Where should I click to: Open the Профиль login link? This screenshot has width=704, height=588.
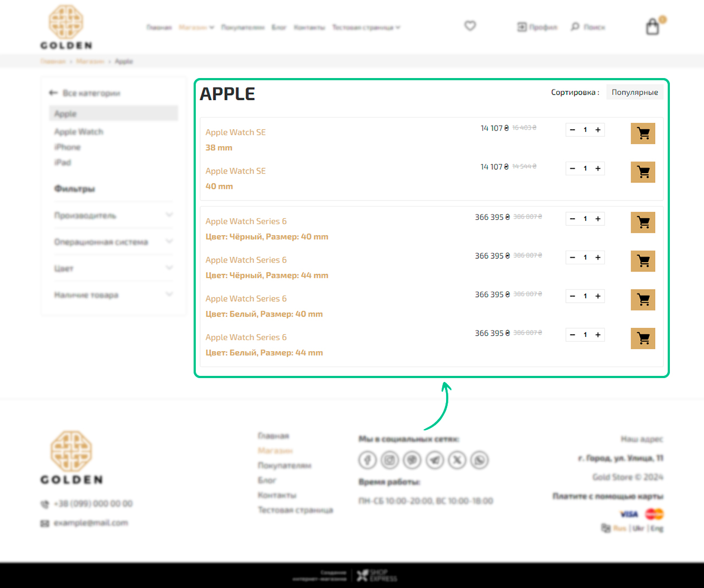(x=537, y=27)
